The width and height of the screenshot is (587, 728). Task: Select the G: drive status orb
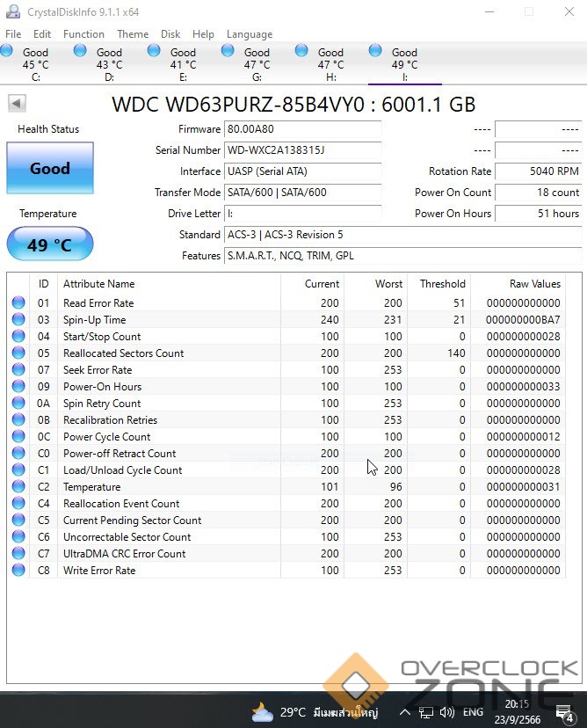point(228,51)
